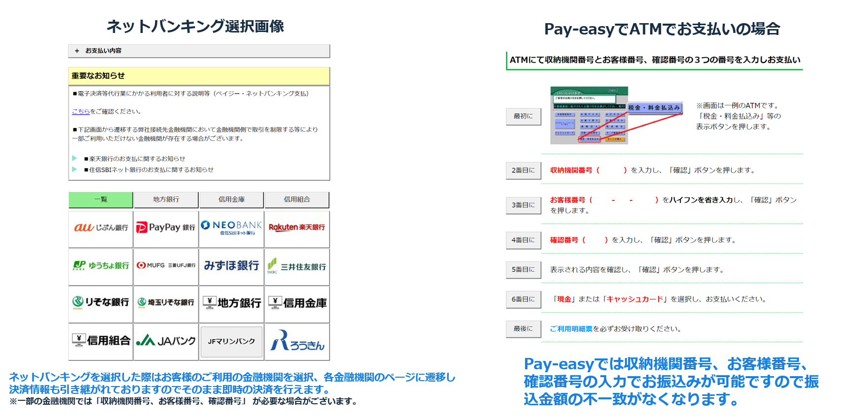Select the au じぶん銀行 bank logo

(x=101, y=228)
